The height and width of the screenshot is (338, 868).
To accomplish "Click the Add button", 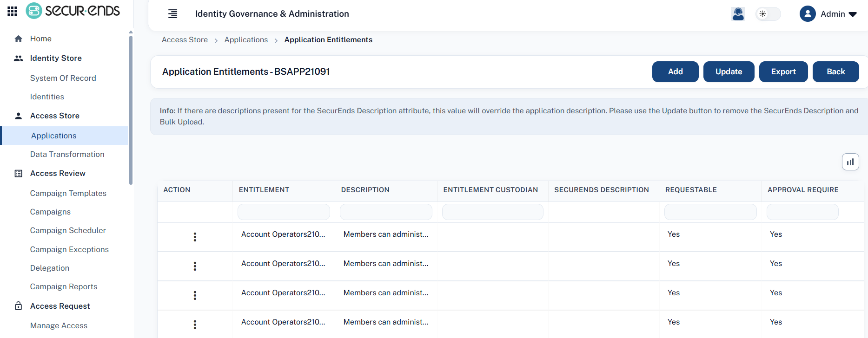I will 676,71.
